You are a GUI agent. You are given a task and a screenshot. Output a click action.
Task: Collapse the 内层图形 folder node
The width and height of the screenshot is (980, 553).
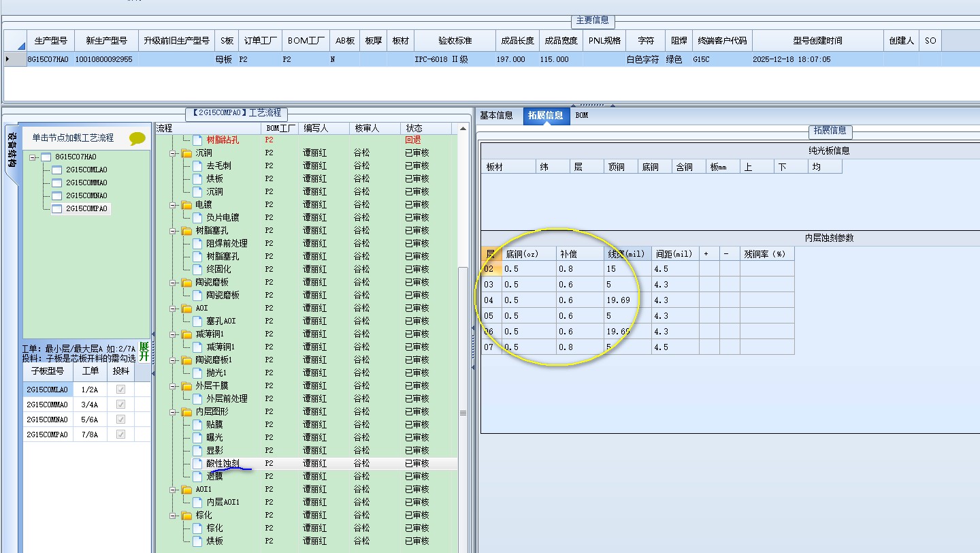pos(174,411)
